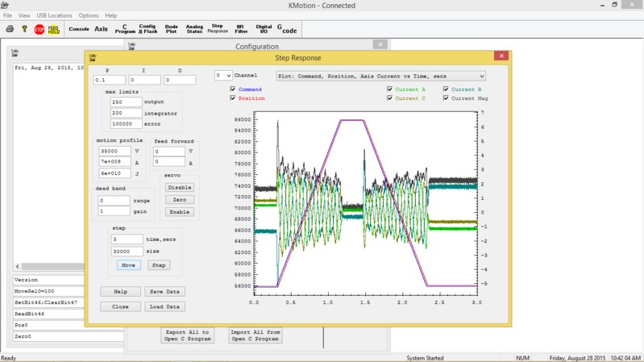
Task: Open the G code toolbar screen
Action: (287, 29)
